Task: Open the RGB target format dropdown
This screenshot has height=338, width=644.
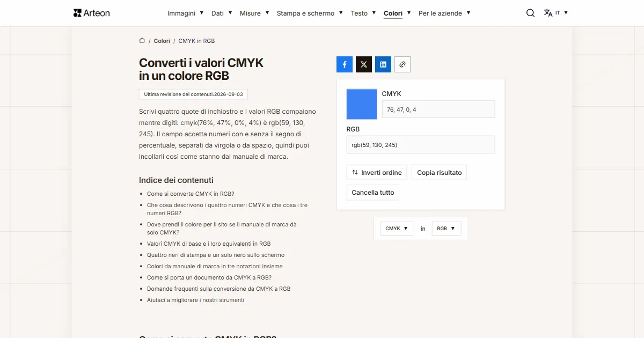Action: click(447, 229)
